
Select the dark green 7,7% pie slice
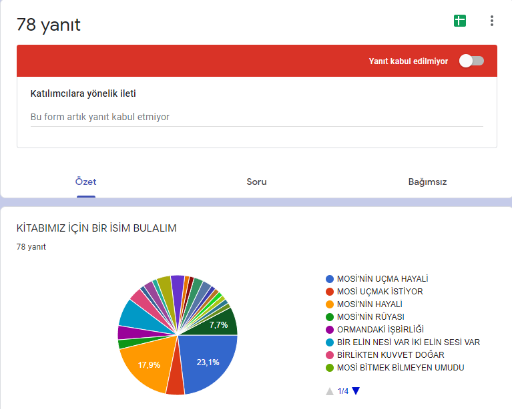218,324
